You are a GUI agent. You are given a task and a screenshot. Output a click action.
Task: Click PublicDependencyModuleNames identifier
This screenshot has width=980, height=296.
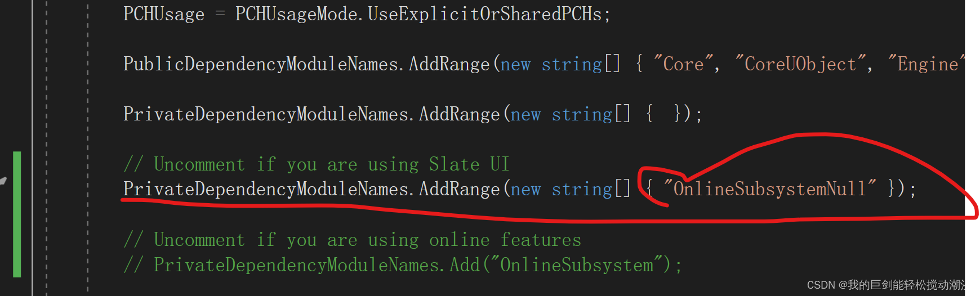[x=261, y=64]
